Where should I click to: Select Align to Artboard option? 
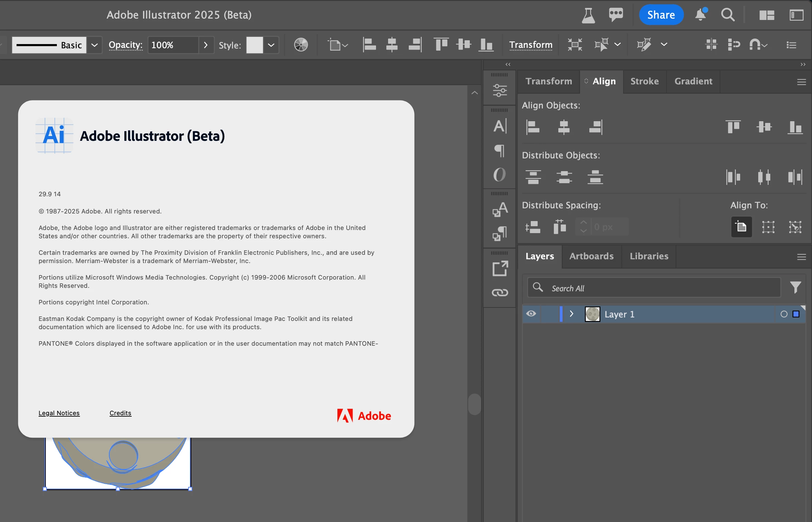point(741,227)
